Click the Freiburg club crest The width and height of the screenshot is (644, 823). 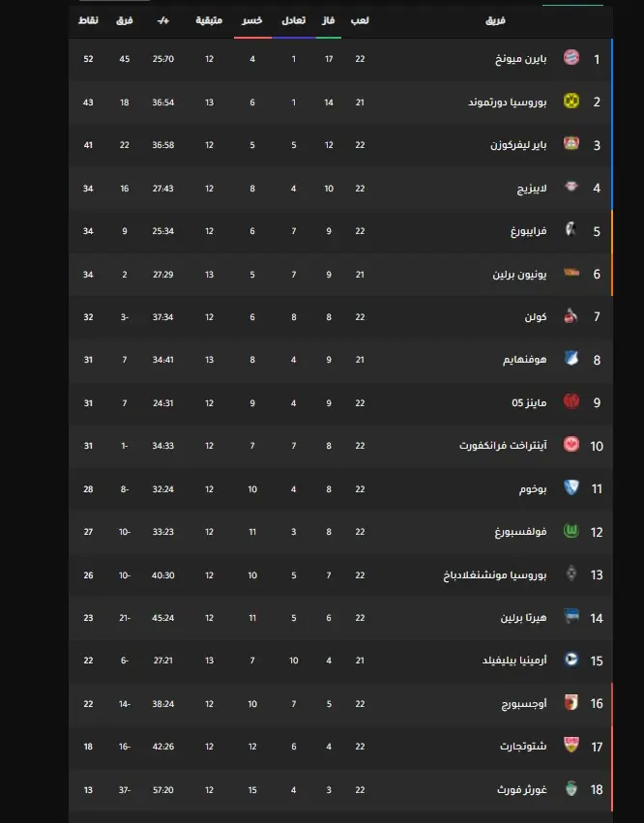tap(571, 229)
